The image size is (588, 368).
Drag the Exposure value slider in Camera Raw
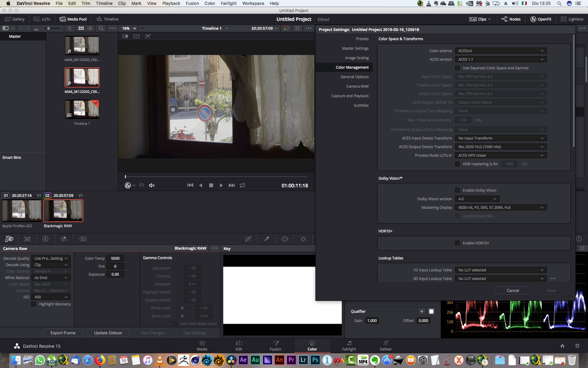[115, 274]
